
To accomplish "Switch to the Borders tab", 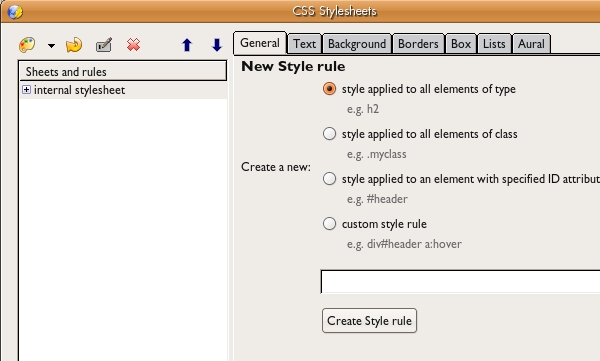I will [x=418, y=44].
